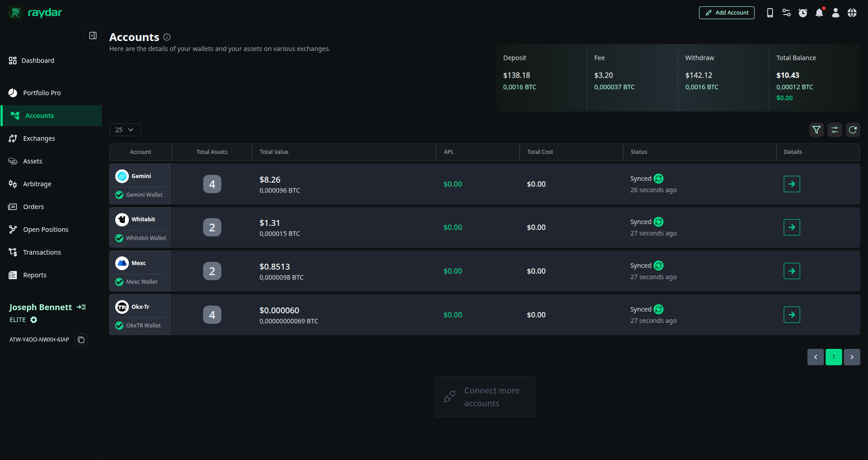Select page 1 in pagination
868x460 pixels.
(x=834, y=357)
